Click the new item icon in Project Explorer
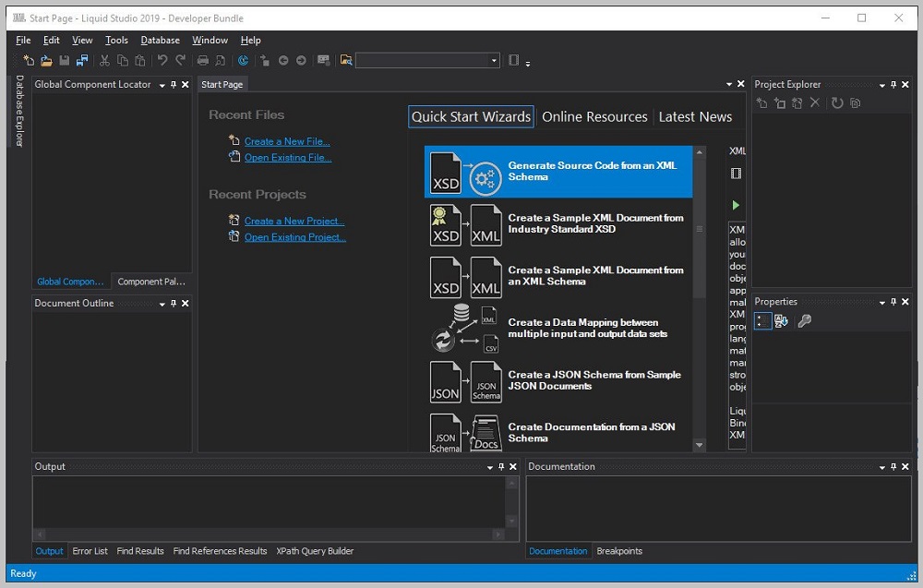The image size is (923, 588). click(761, 103)
